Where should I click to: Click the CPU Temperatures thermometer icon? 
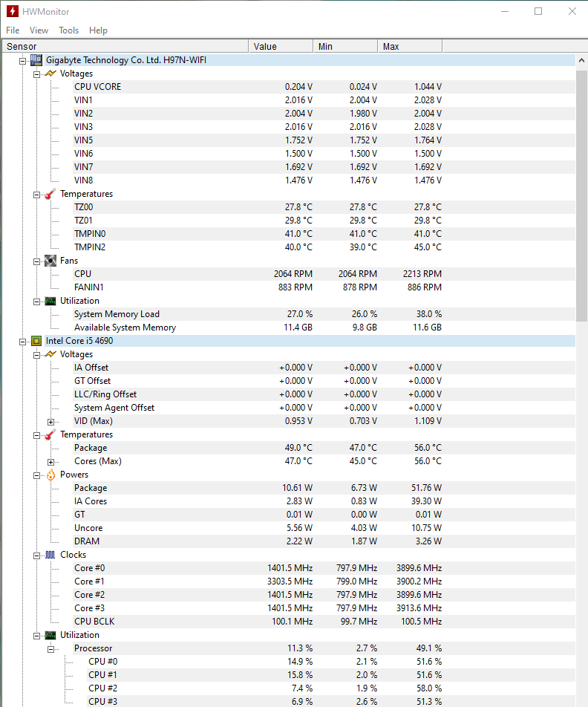pos(50,434)
